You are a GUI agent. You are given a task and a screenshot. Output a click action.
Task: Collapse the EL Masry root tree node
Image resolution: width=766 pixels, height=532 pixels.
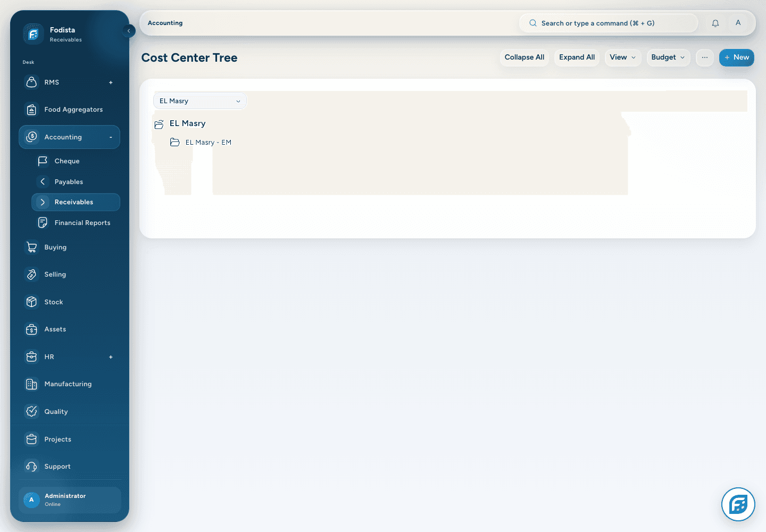(x=159, y=124)
